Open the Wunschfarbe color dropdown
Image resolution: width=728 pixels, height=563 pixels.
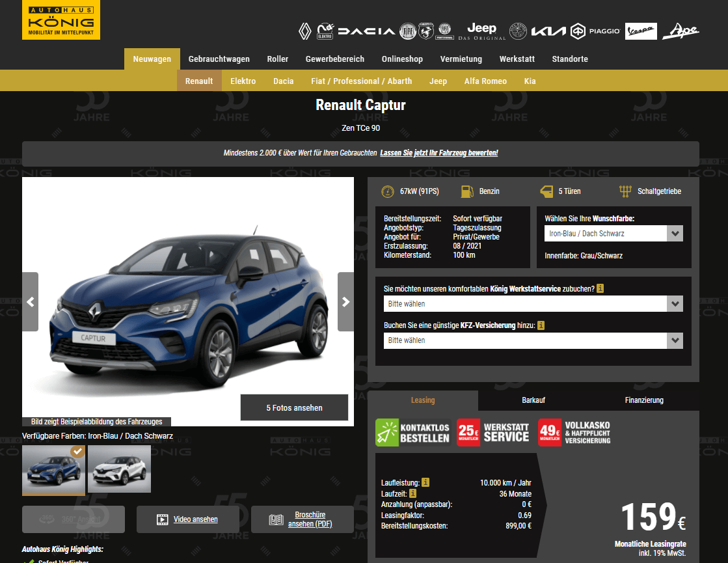(x=613, y=234)
